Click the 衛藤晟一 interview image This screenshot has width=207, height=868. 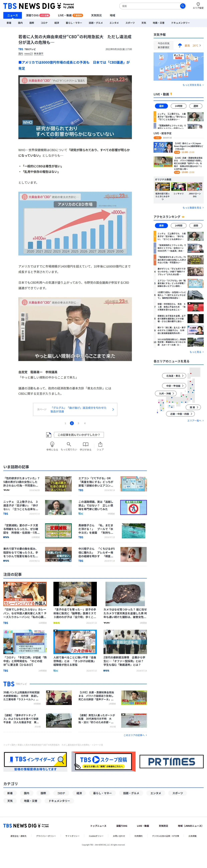point(75,329)
